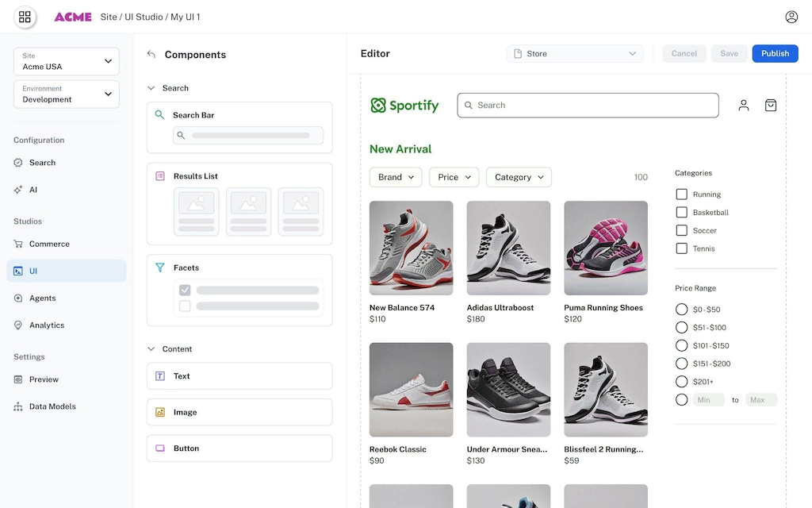
Task: Open the Site Acme USA dropdown
Action: coord(67,61)
